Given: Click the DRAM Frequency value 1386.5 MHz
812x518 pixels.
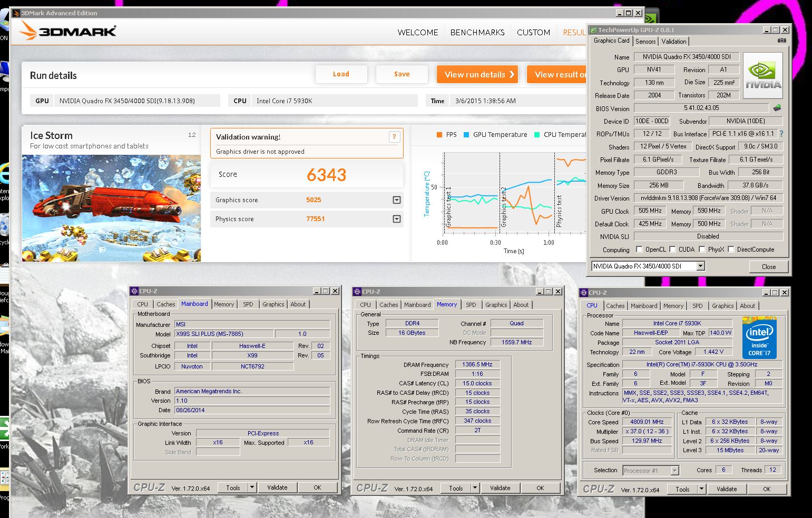Looking at the screenshot, I should (477, 364).
